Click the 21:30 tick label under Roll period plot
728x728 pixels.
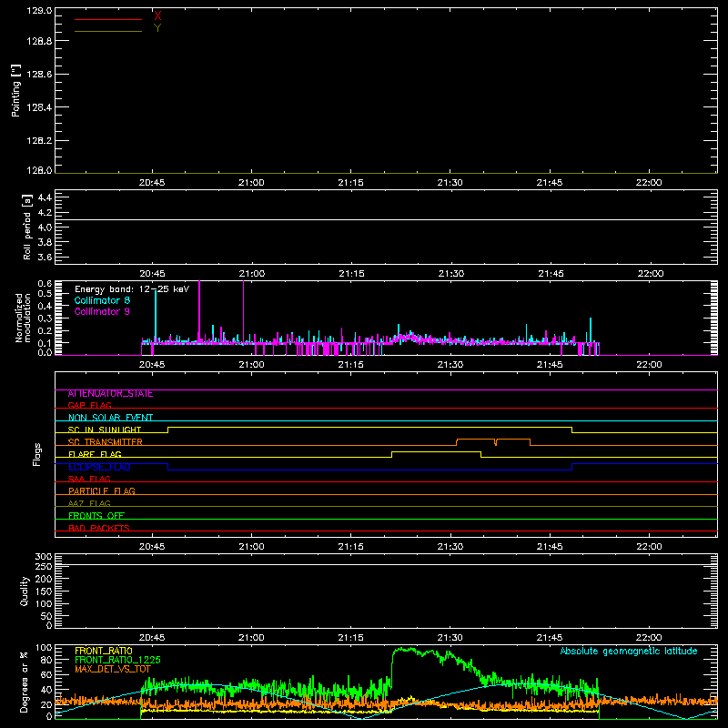(450, 274)
